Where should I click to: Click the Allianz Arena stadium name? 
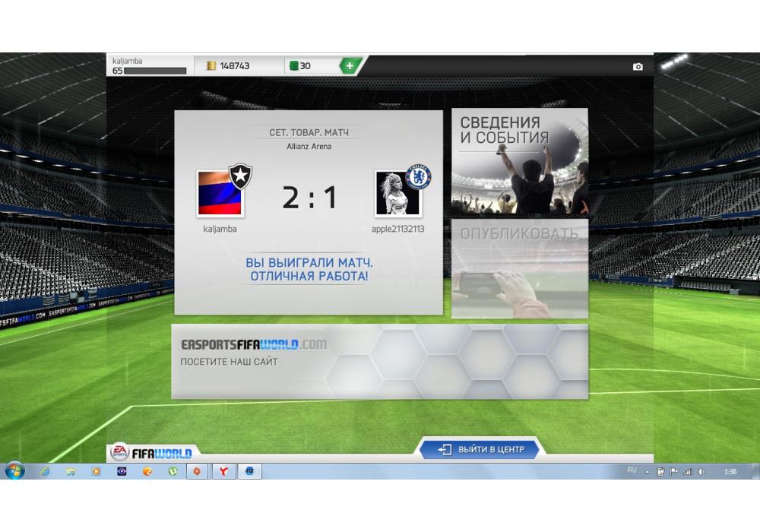pyautogui.click(x=309, y=147)
